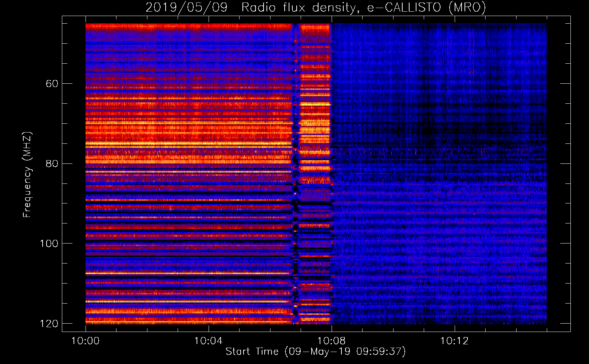Screen dimensions: 589x364
Task: Click the 10:04 time tick label
Action: [209, 341]
